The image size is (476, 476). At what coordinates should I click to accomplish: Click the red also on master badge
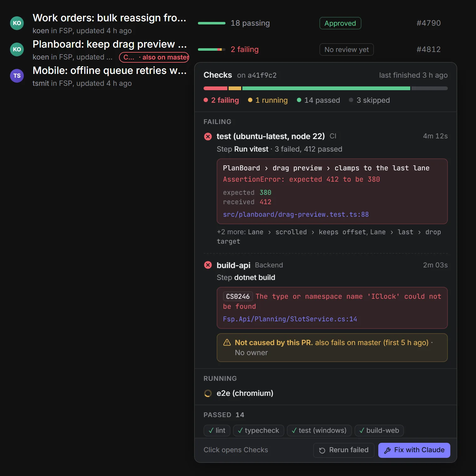(154, 57)
